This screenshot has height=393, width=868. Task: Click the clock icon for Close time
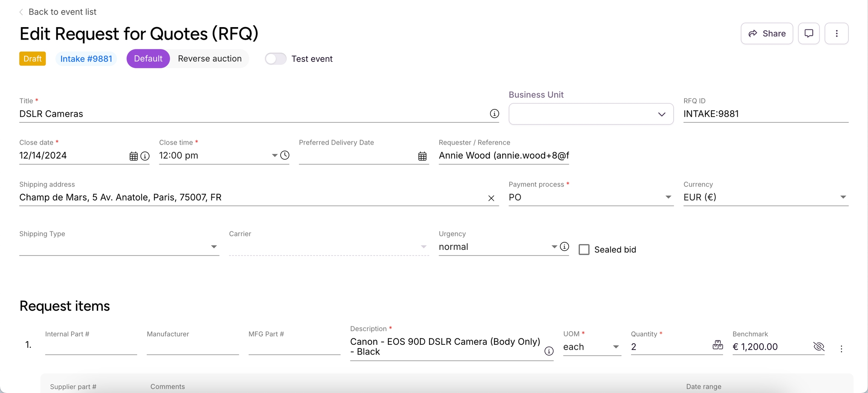tap(285, 155)
